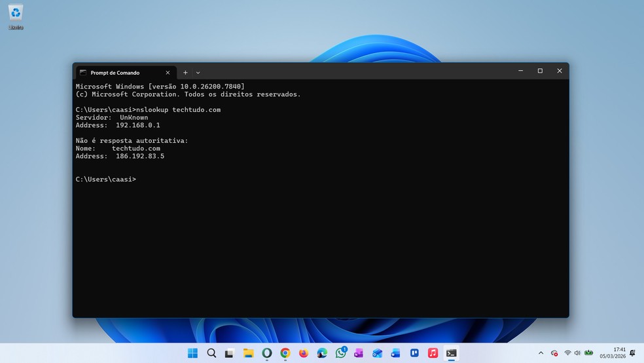
Task: Open Wi-Fi network settings in tray
Action: point(567,353)
